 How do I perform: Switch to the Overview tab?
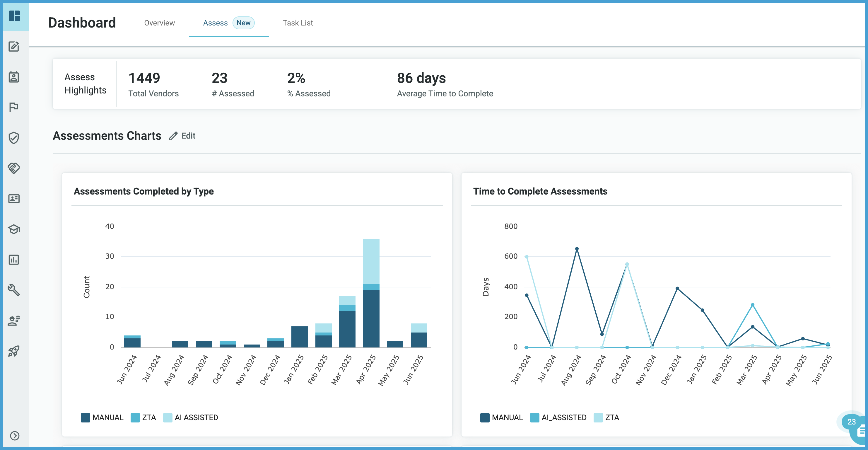click(x=159, y=23)
